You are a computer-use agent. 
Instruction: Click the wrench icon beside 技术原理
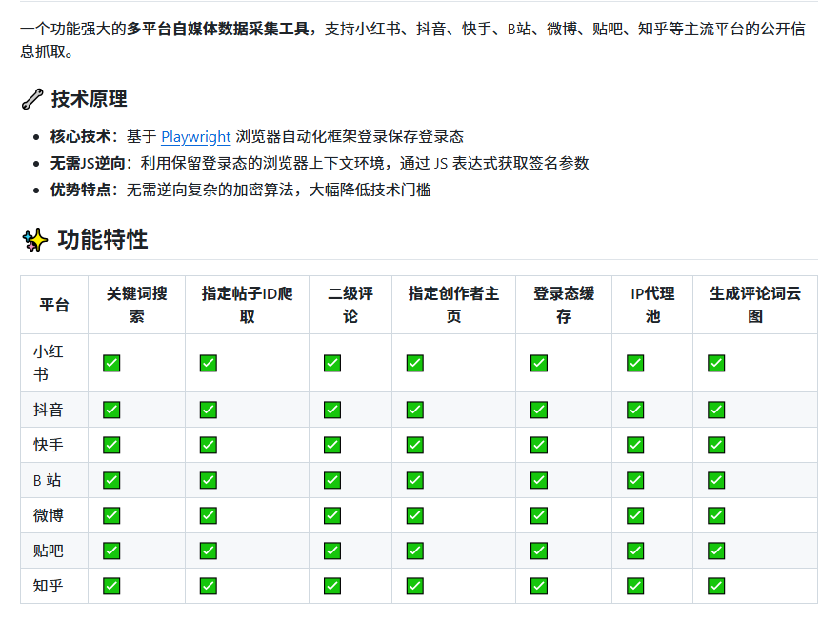pos(32,99)
